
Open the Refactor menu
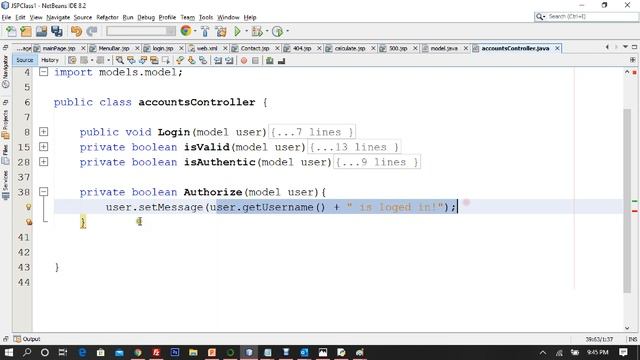[107, 17]
